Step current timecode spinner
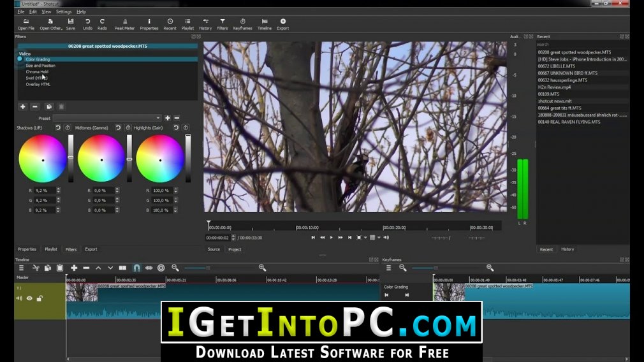This screenshot has height=362, width=644. point(234,238)
